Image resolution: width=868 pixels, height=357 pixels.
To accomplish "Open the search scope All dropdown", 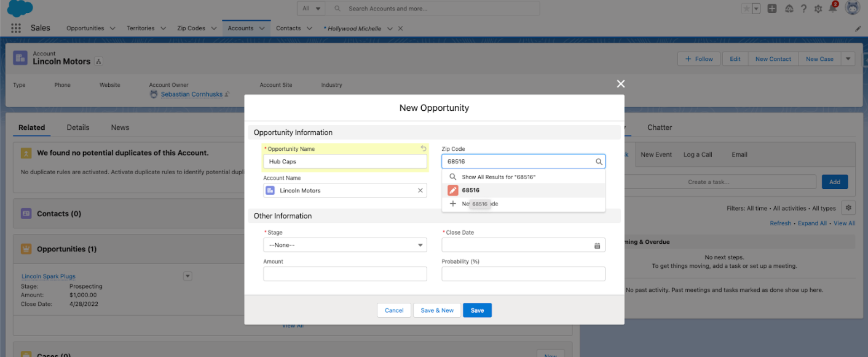I will click(312, 9).
